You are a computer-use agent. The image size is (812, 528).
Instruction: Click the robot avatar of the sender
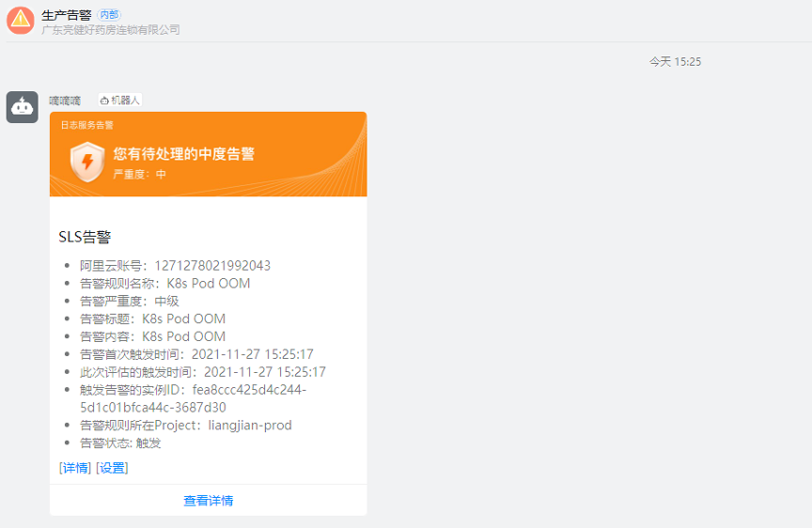pyautogui.click(x=23, y=107)
